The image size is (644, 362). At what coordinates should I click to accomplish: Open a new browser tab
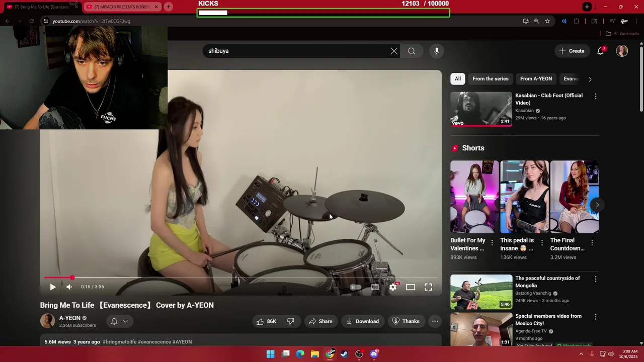click(x=169, y=7)
